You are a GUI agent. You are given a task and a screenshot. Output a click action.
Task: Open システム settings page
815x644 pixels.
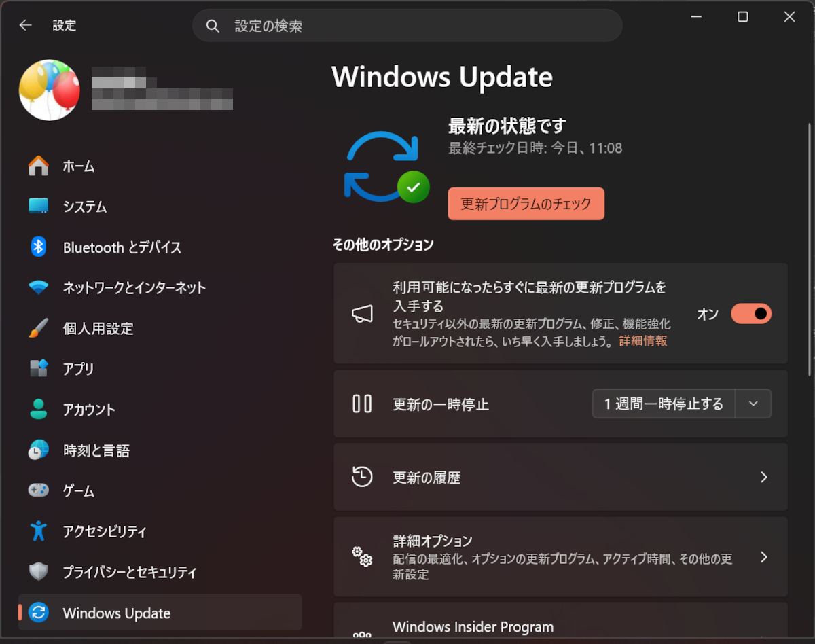160,207
